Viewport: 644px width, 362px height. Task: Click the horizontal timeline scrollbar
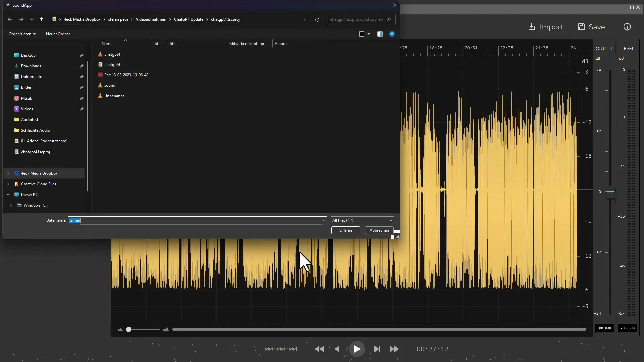(x=379, y=330)
